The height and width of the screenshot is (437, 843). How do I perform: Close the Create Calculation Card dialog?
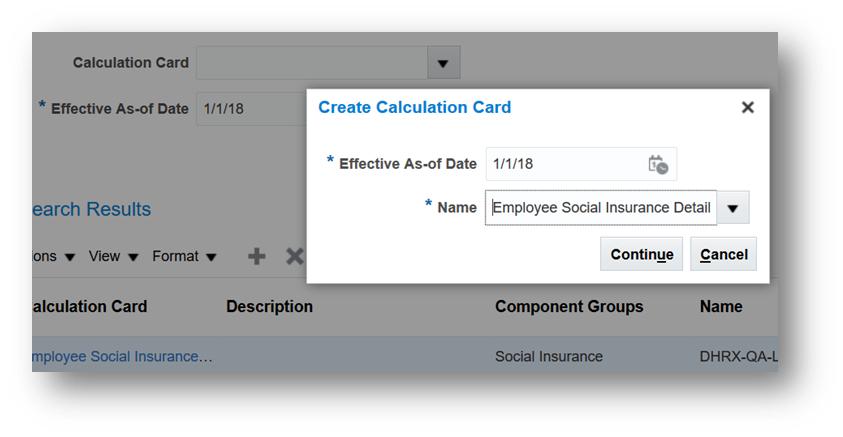click(x=747, y=108)
